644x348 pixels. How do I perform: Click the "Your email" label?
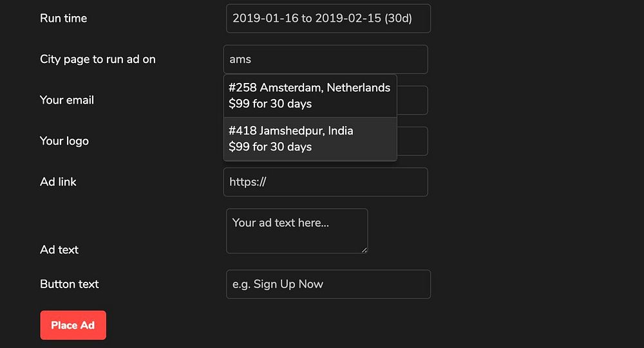point(67,100)
